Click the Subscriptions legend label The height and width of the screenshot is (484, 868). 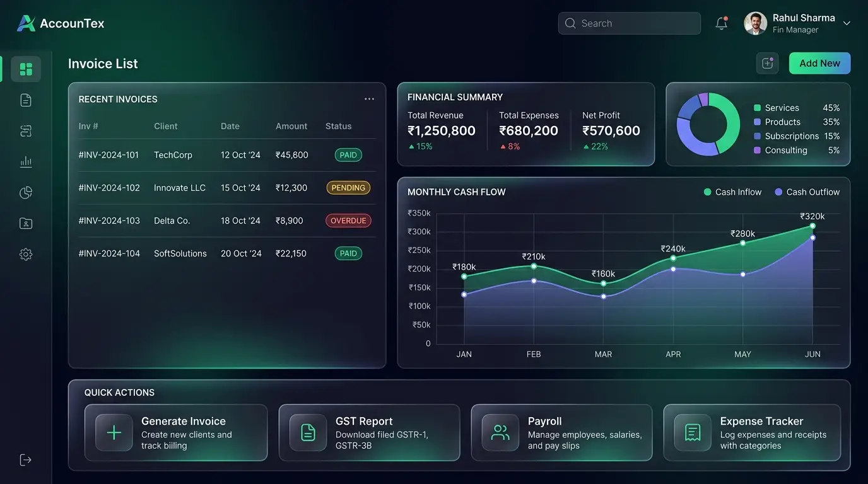(x=792, y=136)
